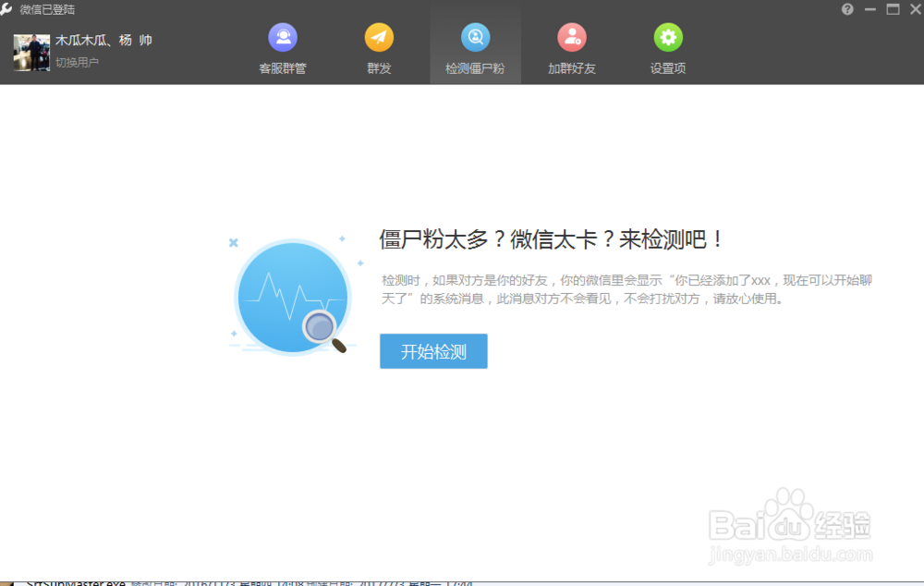
Task: Switch to the 群发 tab
Action: [x=379, y=67]
